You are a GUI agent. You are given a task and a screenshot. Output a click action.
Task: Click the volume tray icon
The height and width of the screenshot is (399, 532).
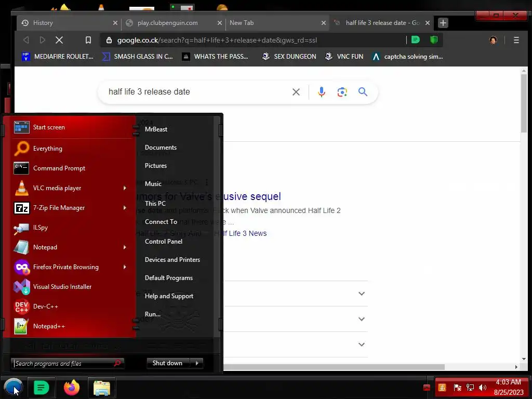point(483,388)
